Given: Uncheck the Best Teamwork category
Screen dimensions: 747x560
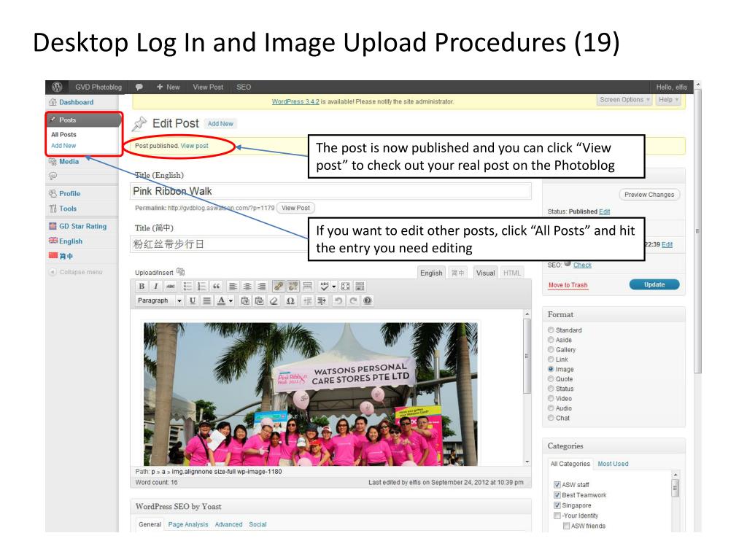Looking at the screenshot, I should pos(557,495).
